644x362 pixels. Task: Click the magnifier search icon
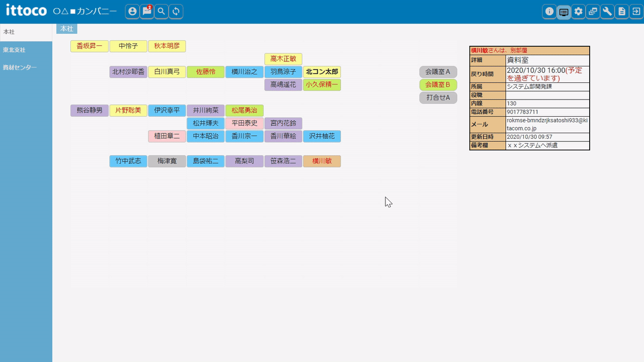tap(162, 12)
